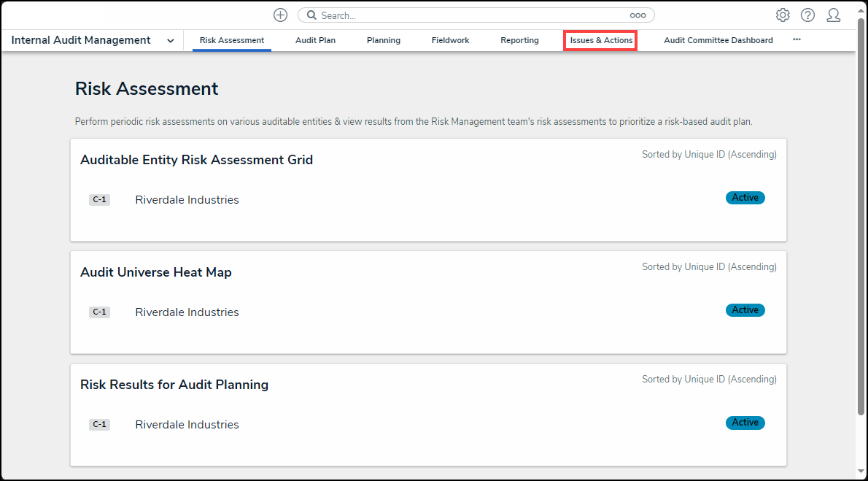Click the search magnifier icon

pos(311,15)
